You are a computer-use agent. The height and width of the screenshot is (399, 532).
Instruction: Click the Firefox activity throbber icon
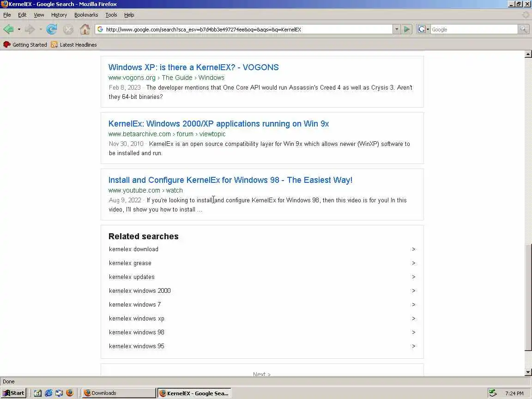point(526,15)
